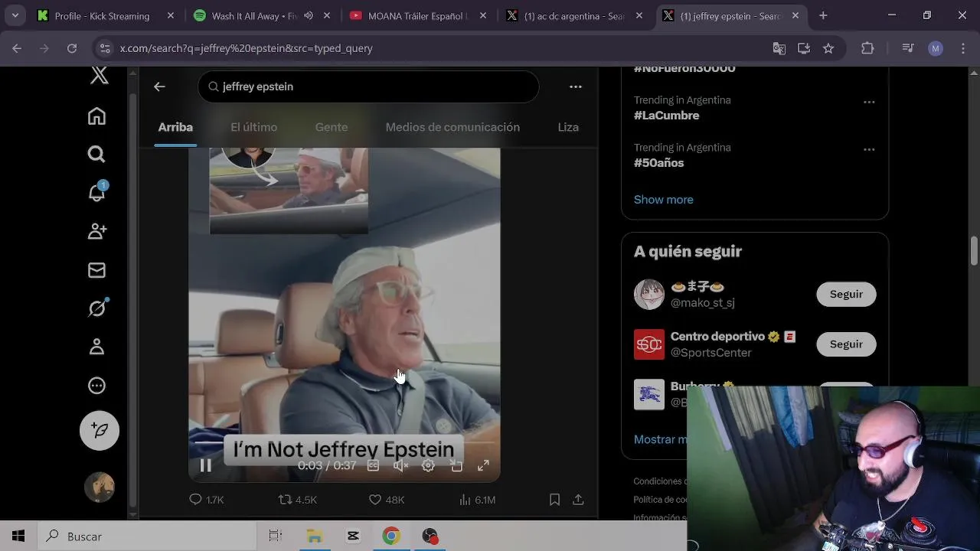
Task: Switch to the El último tab
Action: [x=254, y=127]
